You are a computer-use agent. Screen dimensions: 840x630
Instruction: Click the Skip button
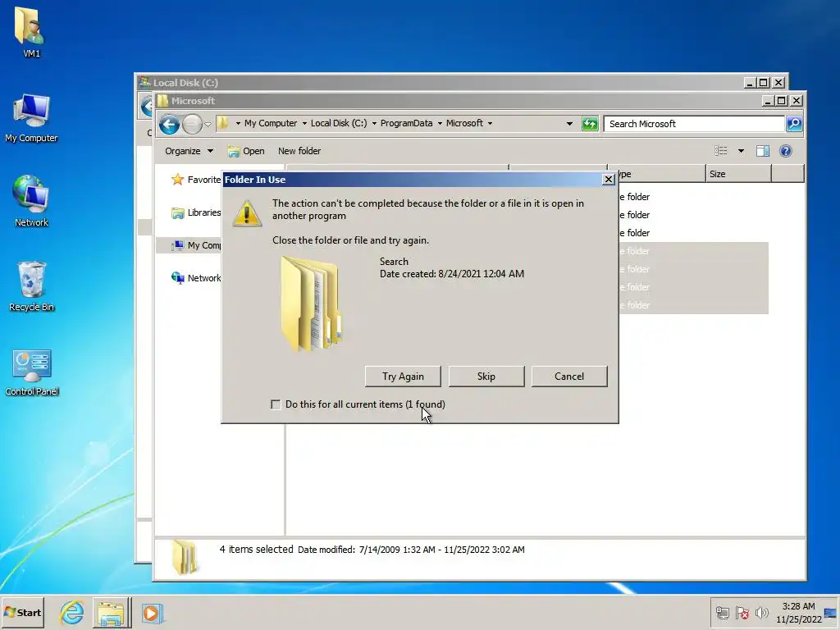(x=486, y=376)
